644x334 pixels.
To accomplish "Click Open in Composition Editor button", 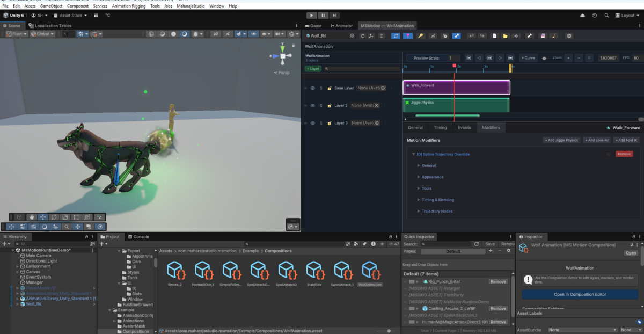I will pos(580,294).
